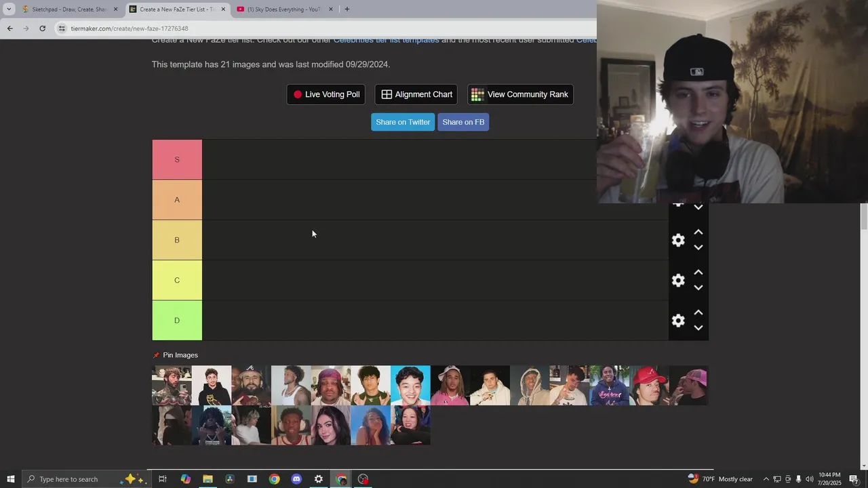
Task: Select the thumbnail of woman with long dark wavy hair
Action: [x=331, y=426]
